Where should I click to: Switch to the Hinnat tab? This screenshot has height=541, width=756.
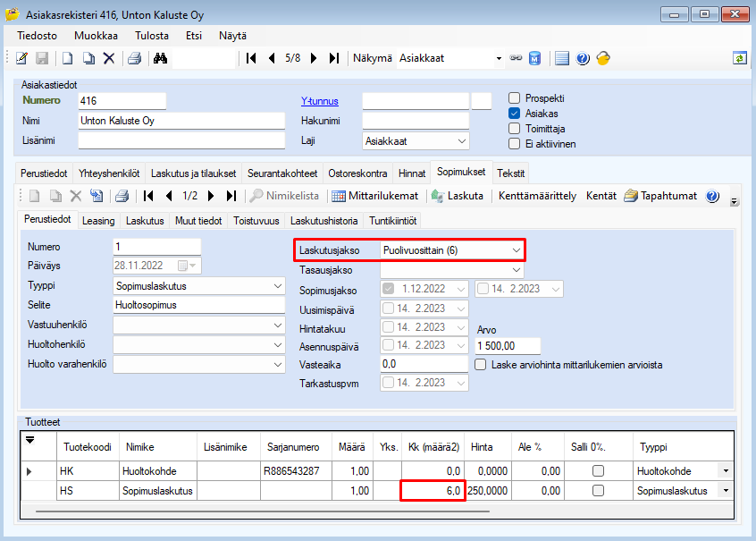(x=412, y=173)
